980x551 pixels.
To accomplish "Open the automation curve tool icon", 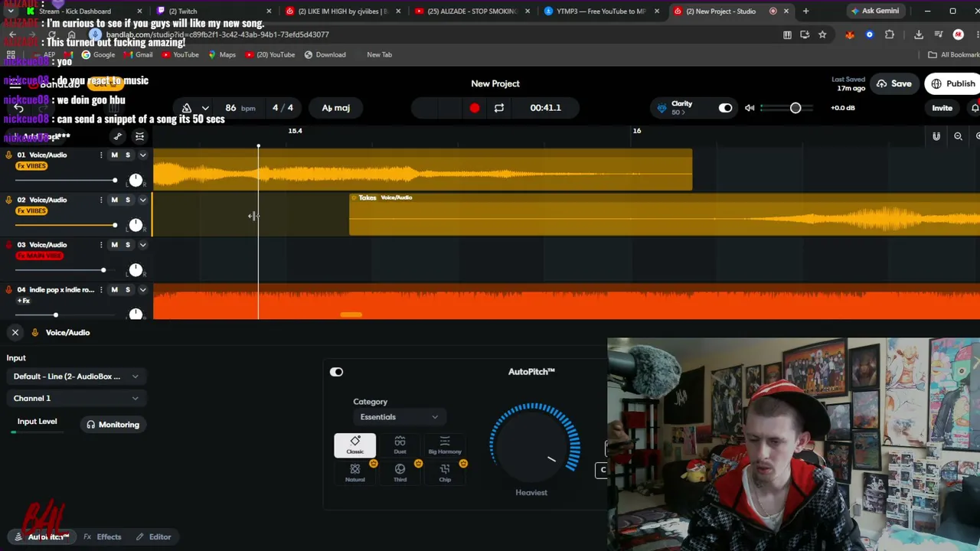I will [x=117, y=136].
